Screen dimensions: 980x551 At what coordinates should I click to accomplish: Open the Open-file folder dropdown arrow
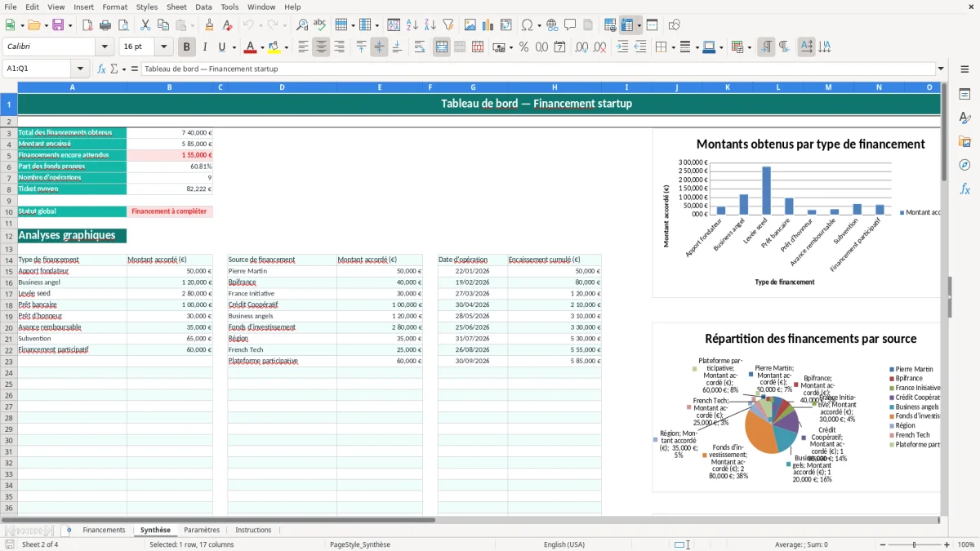point(45,25)
